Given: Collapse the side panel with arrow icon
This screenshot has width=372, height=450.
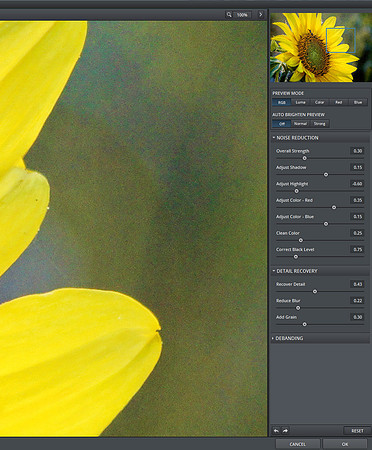Looking at the screenshot, I should point(261,15).
